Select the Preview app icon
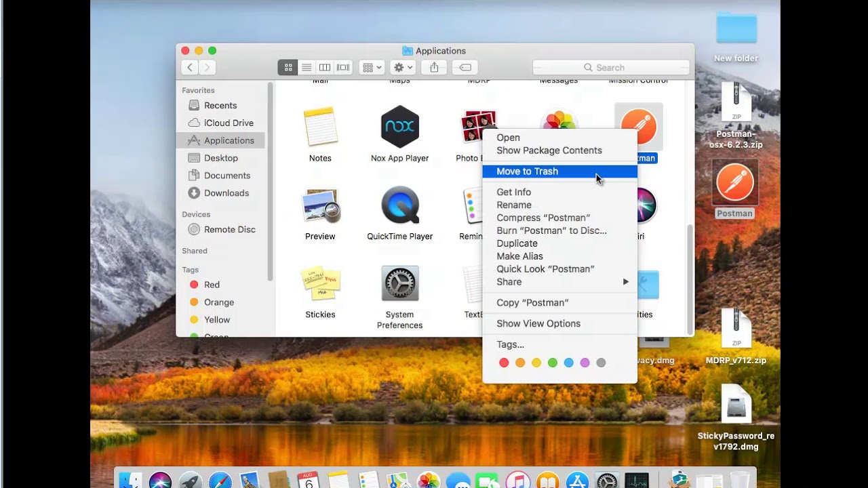 click(320, 205)
